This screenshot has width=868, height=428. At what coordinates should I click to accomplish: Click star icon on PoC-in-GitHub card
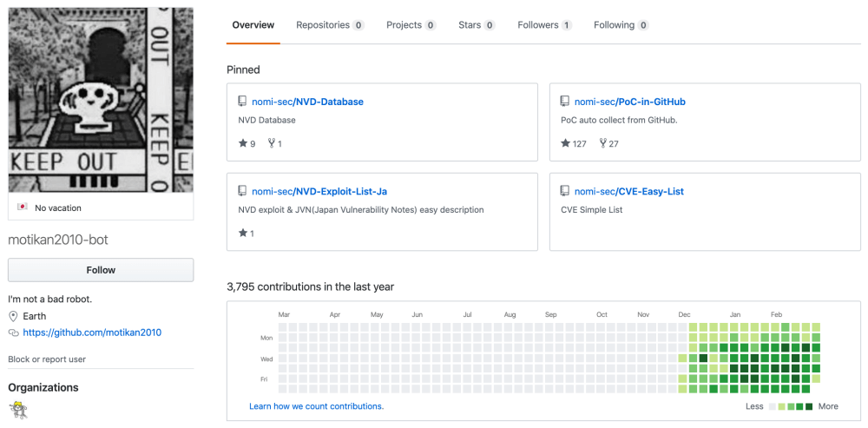click(565, 143)
